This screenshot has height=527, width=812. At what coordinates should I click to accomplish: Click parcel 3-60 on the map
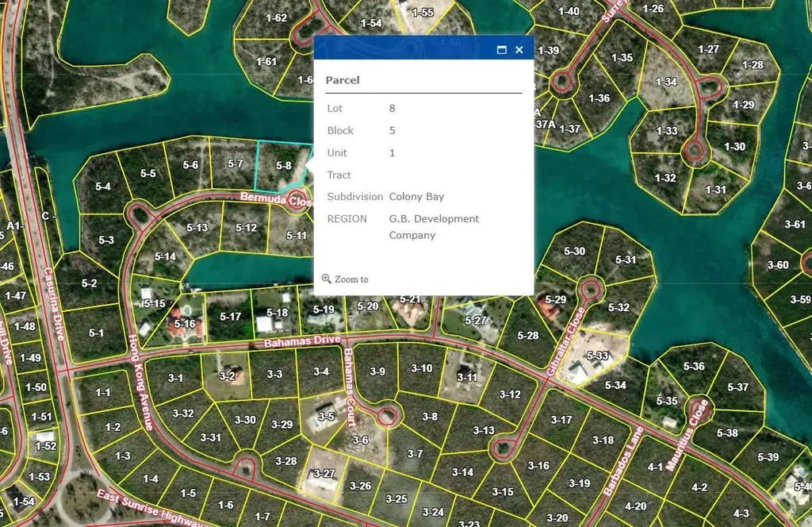[778, 265]
